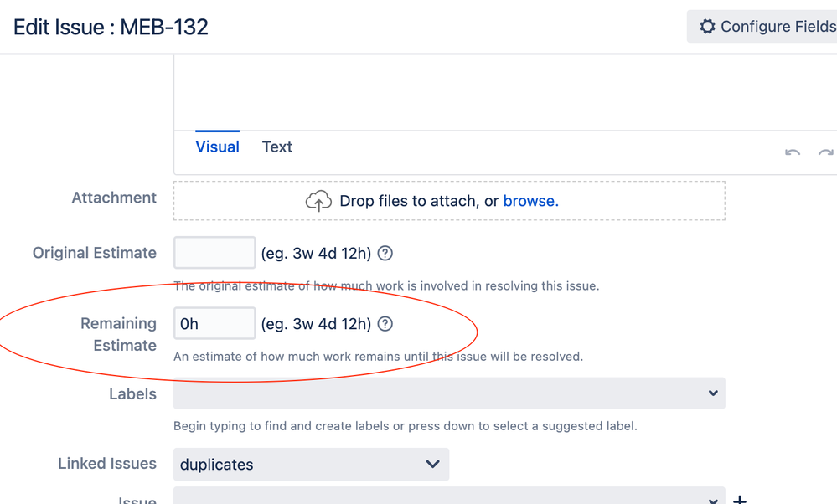Click the Labels input box
This screenshot has width=837, height=504.
point(449,393)
